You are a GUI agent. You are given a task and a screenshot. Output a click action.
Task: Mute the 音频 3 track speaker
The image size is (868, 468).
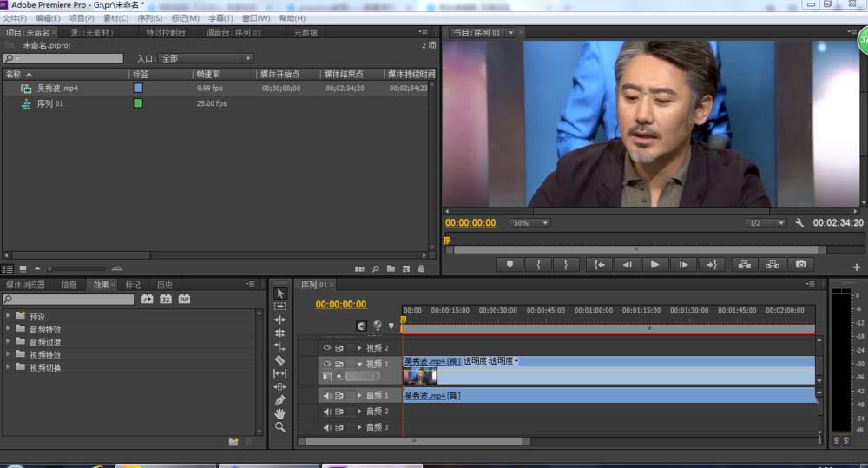(x=327, y=427)
